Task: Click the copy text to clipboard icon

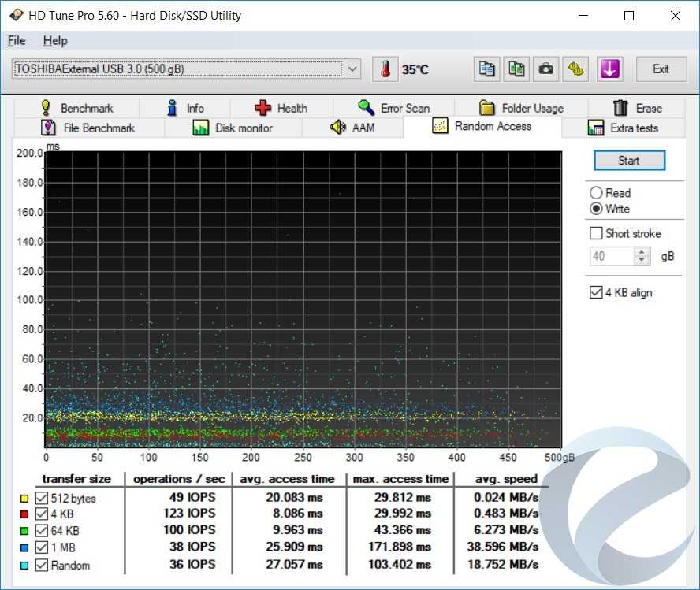Action: (487, 69)
